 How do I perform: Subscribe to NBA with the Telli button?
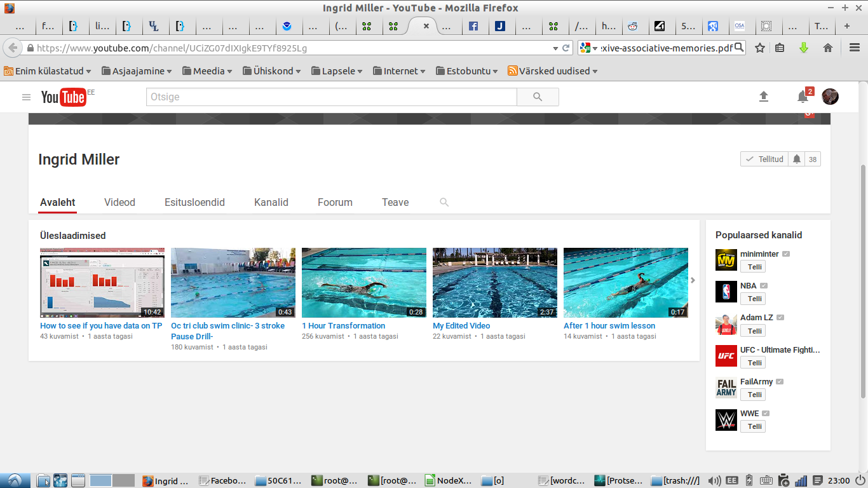click(754, 299)
